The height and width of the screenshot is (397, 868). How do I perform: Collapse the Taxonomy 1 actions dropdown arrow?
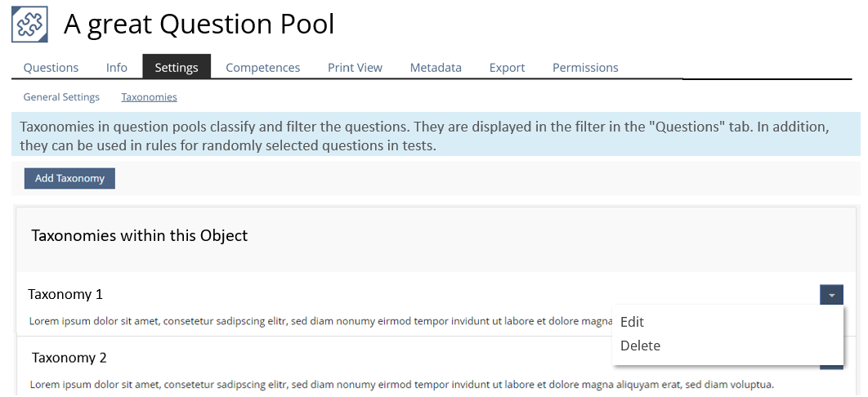coord(831,295)
